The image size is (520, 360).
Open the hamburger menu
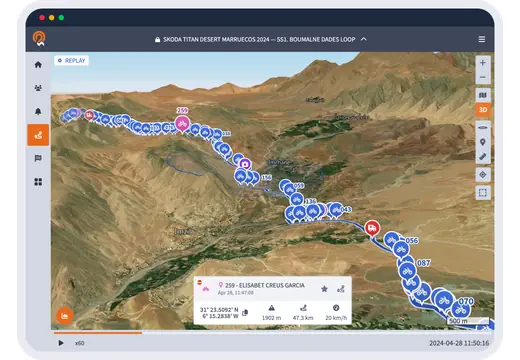482,39
